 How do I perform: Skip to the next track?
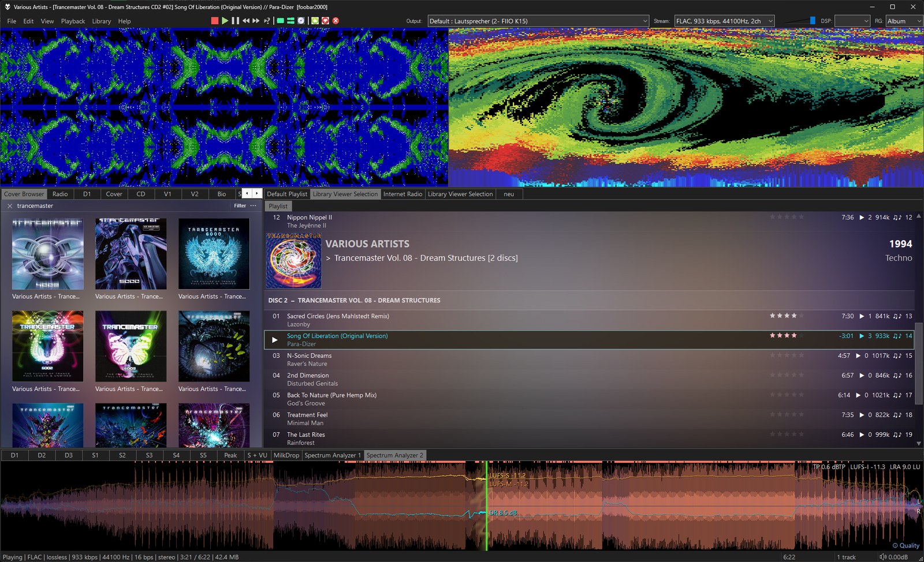click(256, 21)
